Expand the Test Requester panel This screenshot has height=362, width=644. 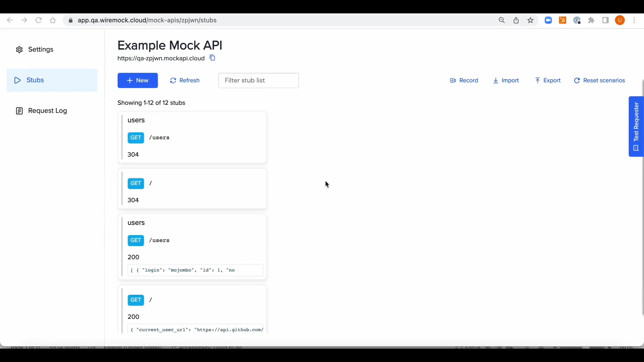[636, 127]
